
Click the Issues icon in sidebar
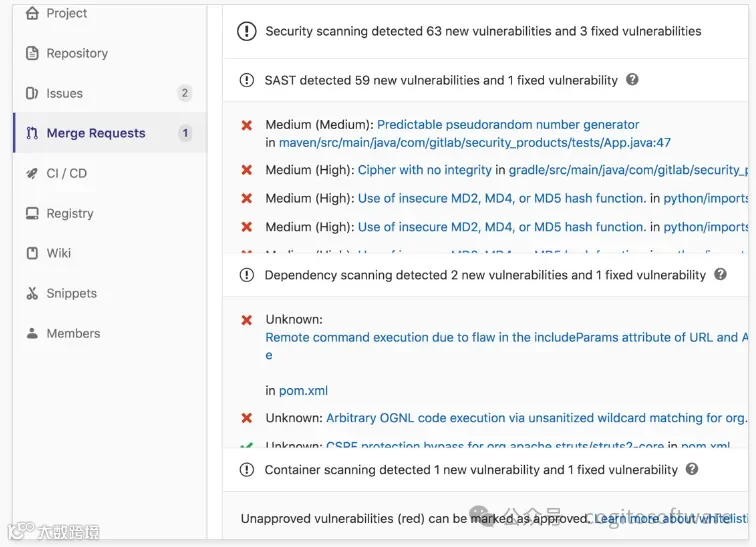click(x=32, y=93)
